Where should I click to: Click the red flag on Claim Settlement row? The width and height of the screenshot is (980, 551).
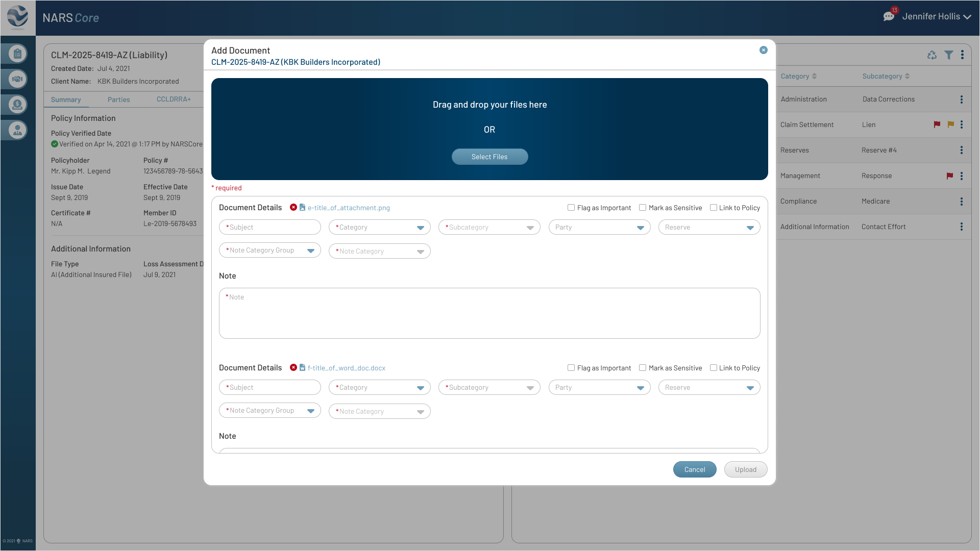point(938,124)
